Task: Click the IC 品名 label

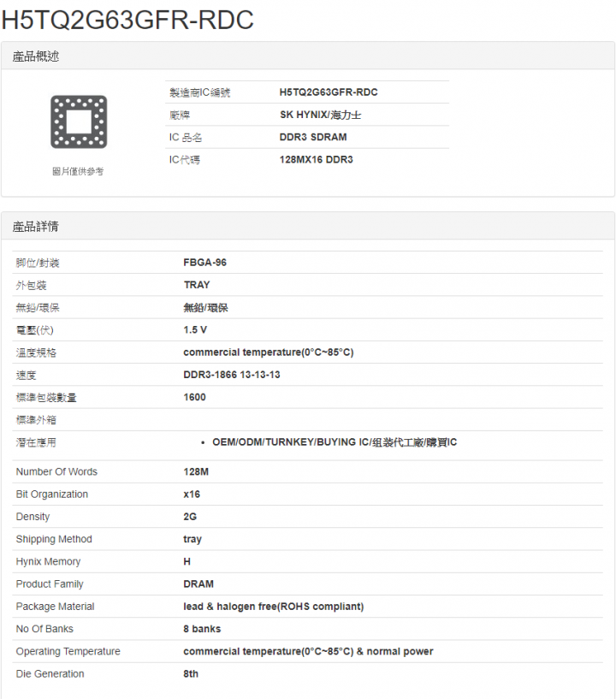Action: pyautogui.click(x=186, y=137)
